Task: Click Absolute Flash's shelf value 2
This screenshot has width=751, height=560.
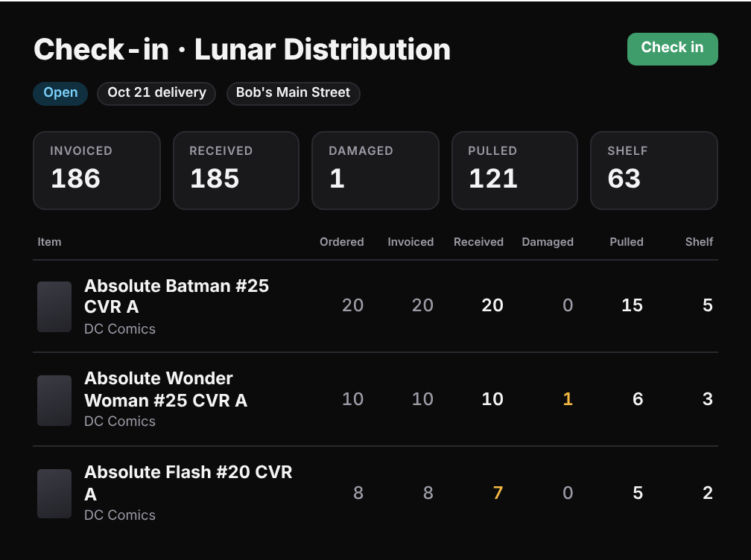Action: pos(708,493)
